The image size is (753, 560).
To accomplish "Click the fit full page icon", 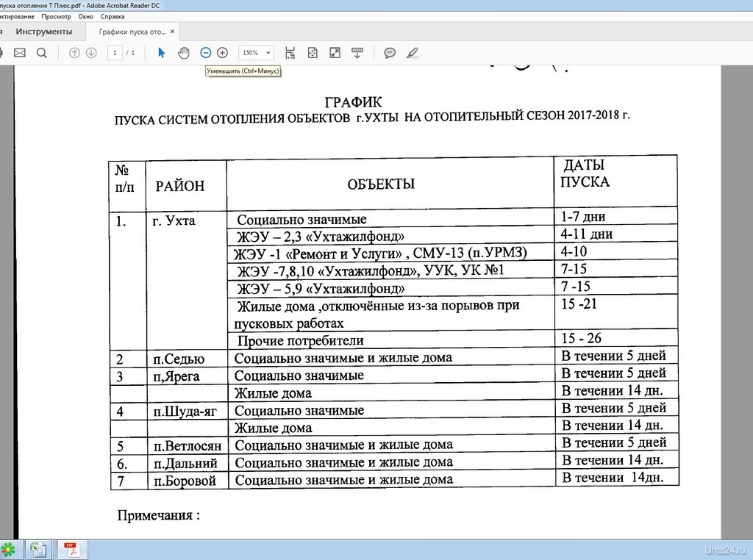I will (x=313, y=53).
